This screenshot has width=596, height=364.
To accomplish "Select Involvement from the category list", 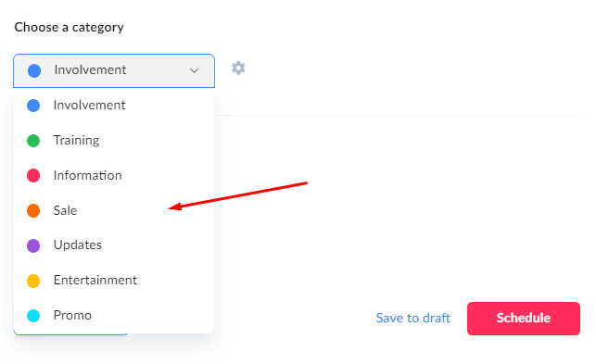I will pos(114,106).
